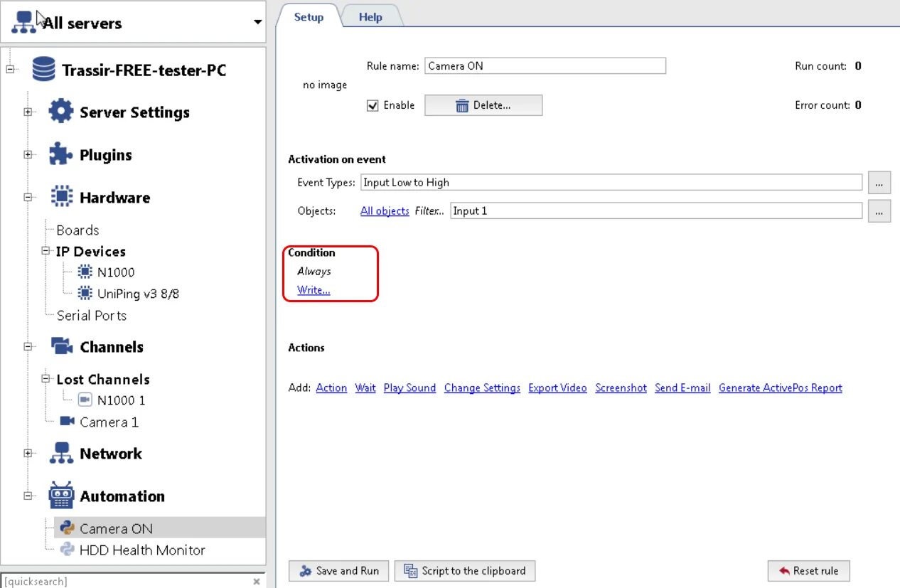Collapse the Lost Channels node
This screenshot has height=588, width=900.
(x=46, y=379)
